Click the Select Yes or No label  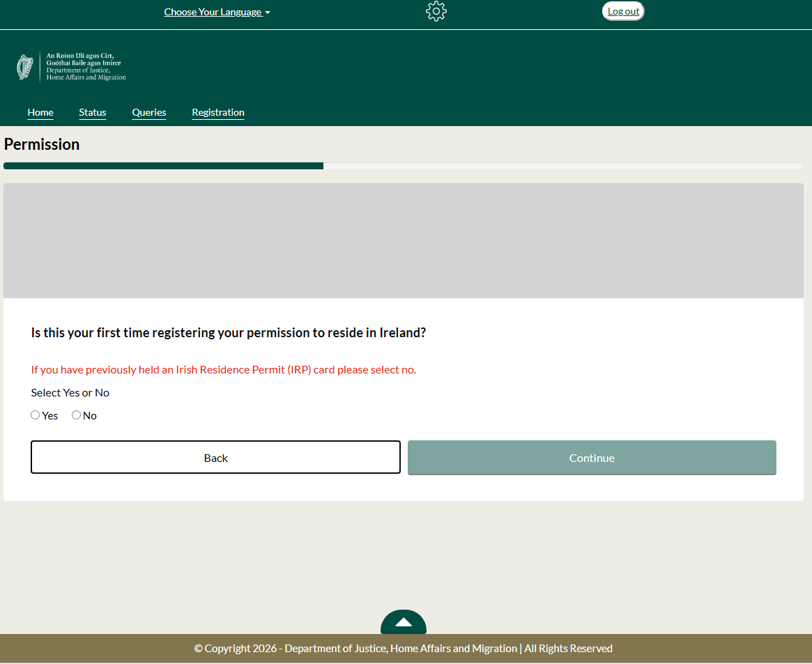(x=70, y=393)
